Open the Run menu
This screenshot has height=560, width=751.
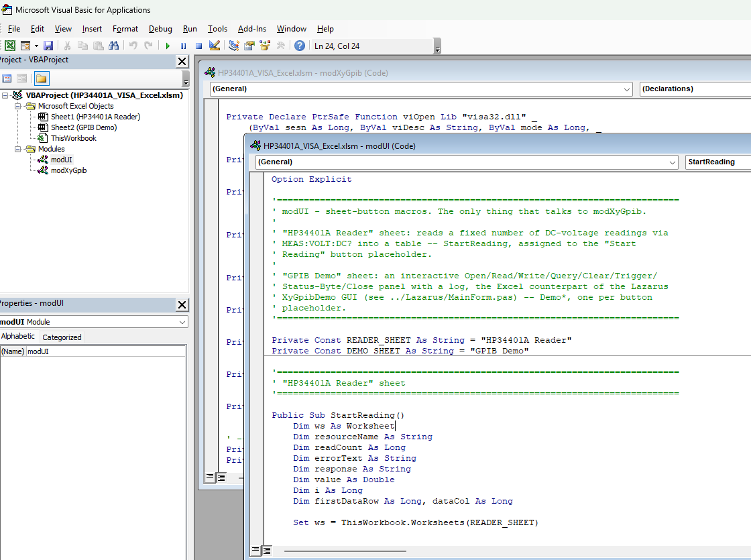[x=190, y=29]
